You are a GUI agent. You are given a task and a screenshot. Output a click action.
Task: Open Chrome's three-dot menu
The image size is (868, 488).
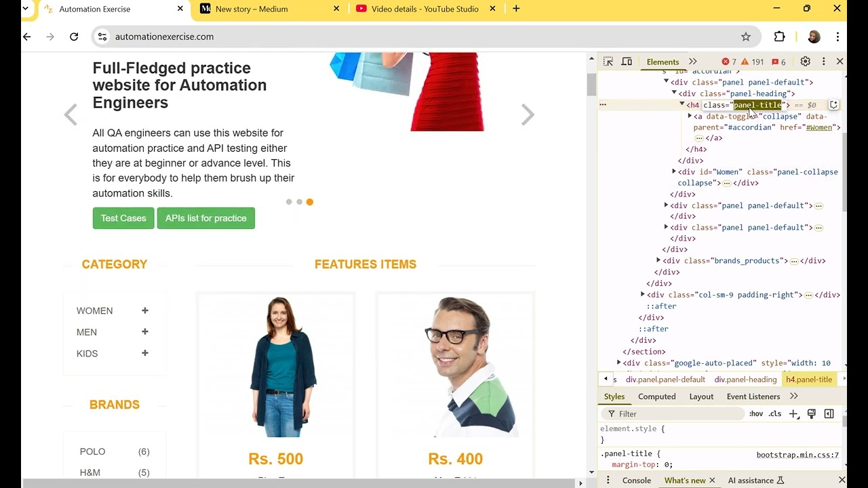pos(838,37)
